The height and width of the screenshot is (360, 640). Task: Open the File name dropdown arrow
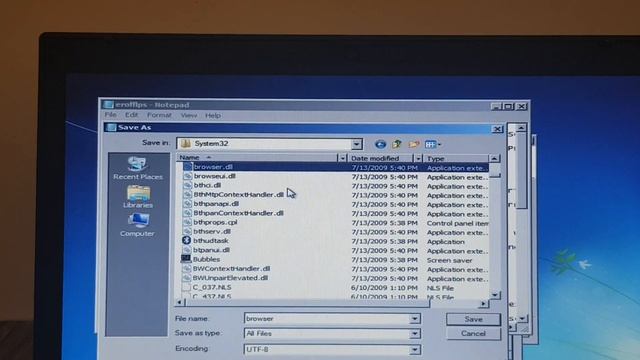coord(414,318)
